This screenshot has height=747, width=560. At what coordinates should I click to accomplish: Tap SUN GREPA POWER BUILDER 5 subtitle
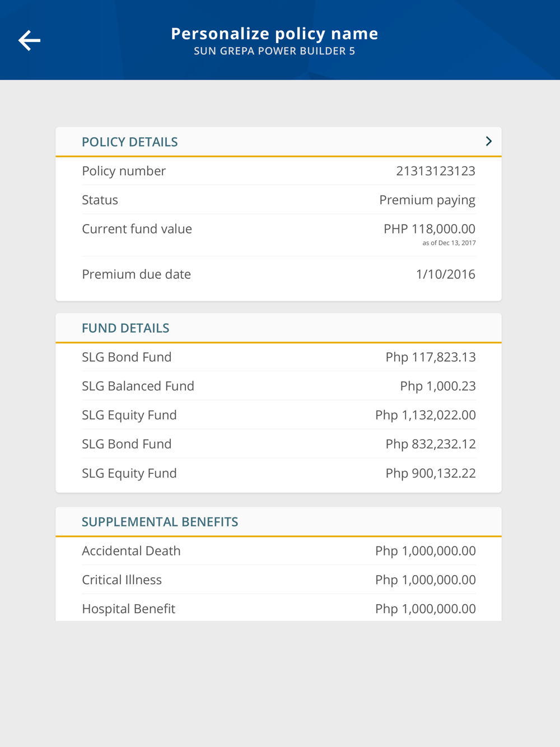pyautogui.click(x=274, y=51)
